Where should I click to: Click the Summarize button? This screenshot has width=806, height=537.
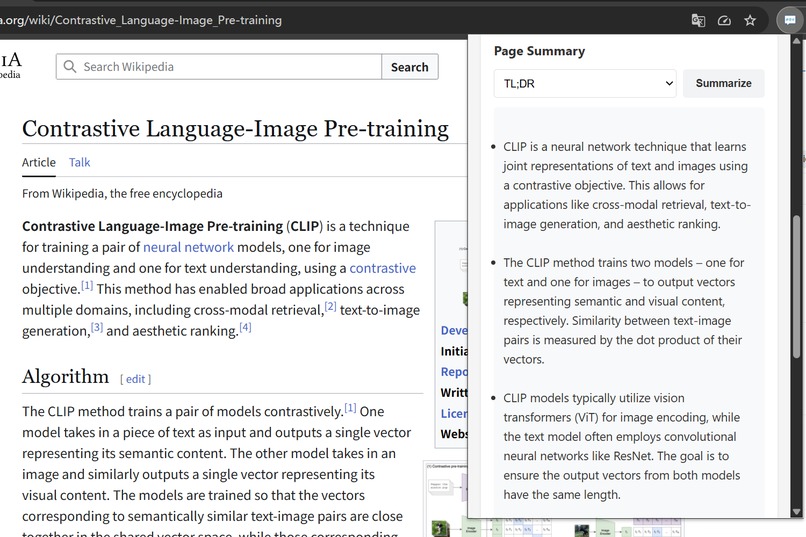723,83
